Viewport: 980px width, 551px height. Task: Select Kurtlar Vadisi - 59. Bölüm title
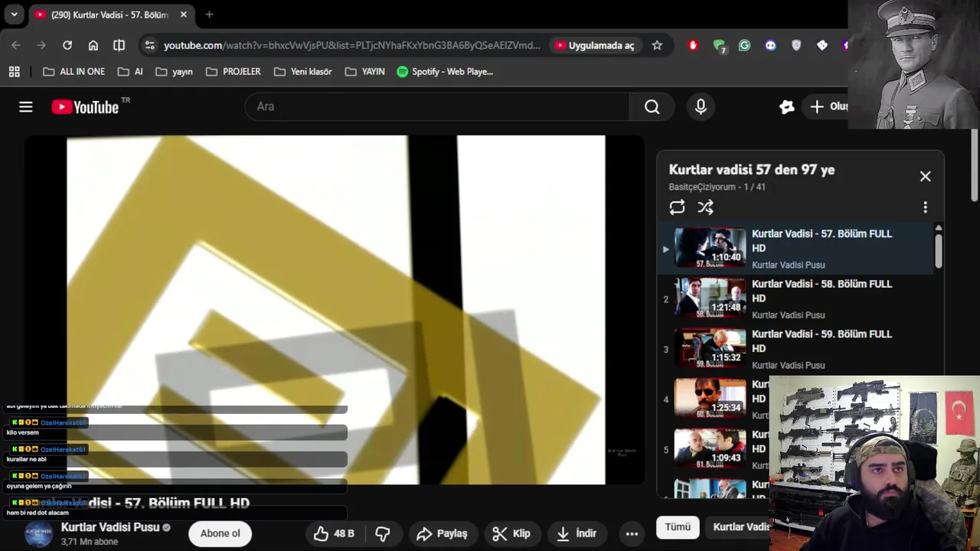point(822,341)
